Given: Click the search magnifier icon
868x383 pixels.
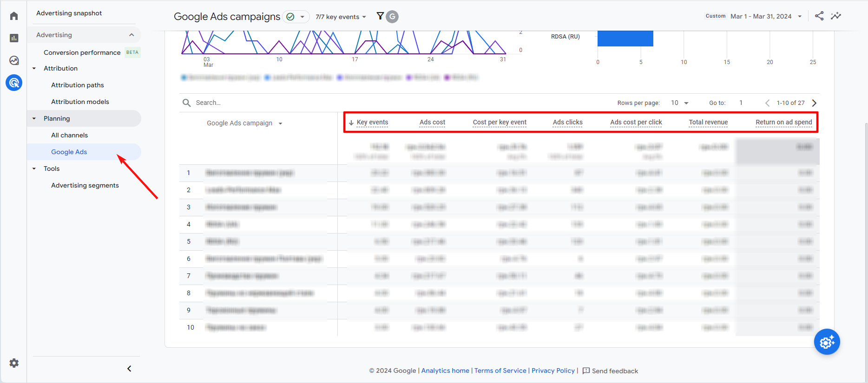Looking at the screenshot, I should click(x=186, y=103).
